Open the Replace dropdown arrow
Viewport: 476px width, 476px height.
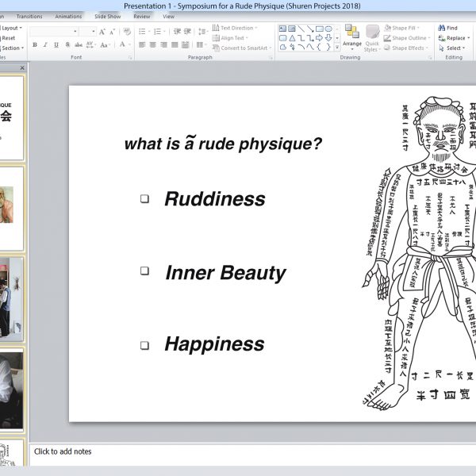[467, 38]
